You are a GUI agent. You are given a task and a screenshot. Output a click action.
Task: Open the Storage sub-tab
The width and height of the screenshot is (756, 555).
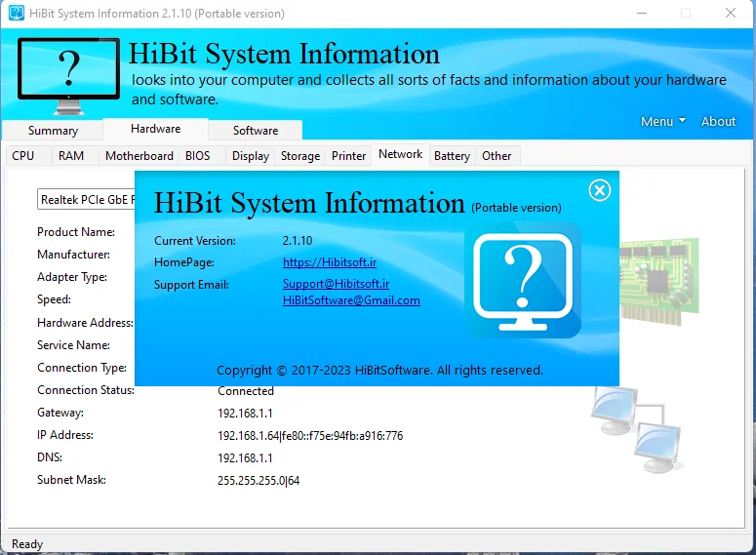click(300, 156)
